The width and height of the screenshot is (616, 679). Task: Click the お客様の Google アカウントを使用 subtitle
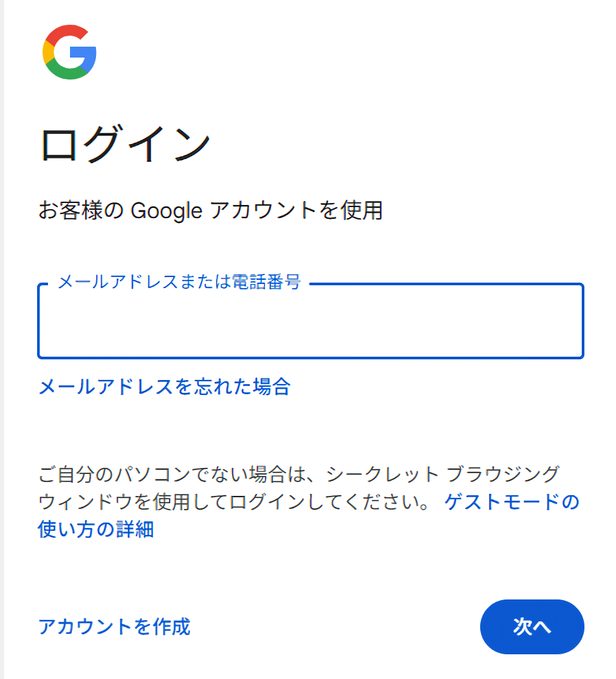210,210
